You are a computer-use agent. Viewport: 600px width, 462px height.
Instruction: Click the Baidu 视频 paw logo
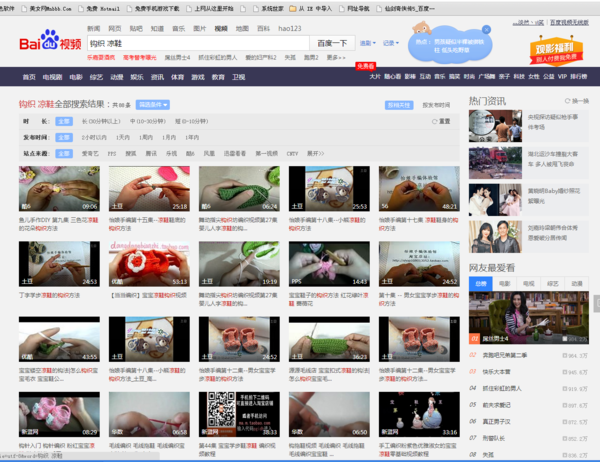pos(50,40)
